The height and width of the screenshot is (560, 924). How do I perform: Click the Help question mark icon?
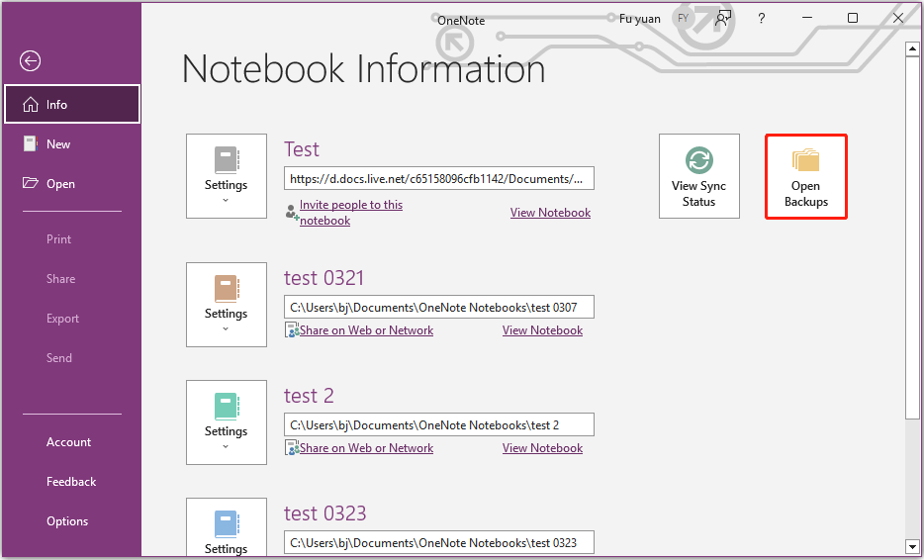tap(762, 18)
